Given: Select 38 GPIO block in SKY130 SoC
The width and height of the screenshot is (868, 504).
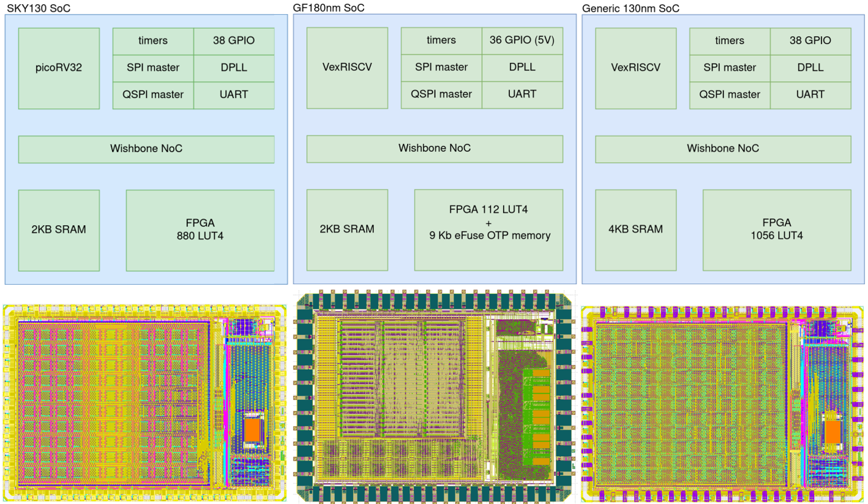Looking at the screenshot, I should click(234, 41).
